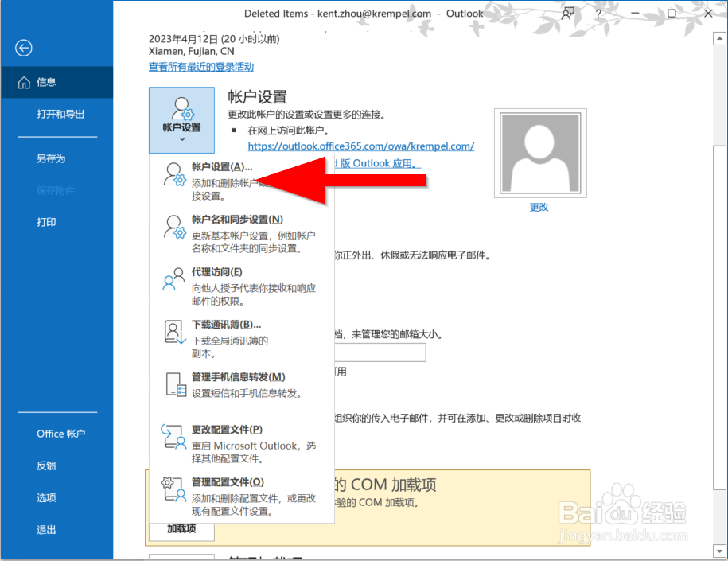This screenshot has height=561, width=728.
Task: Choose 帐户设置(A)... from dropdown menu
Action: [x=241, y=181]
